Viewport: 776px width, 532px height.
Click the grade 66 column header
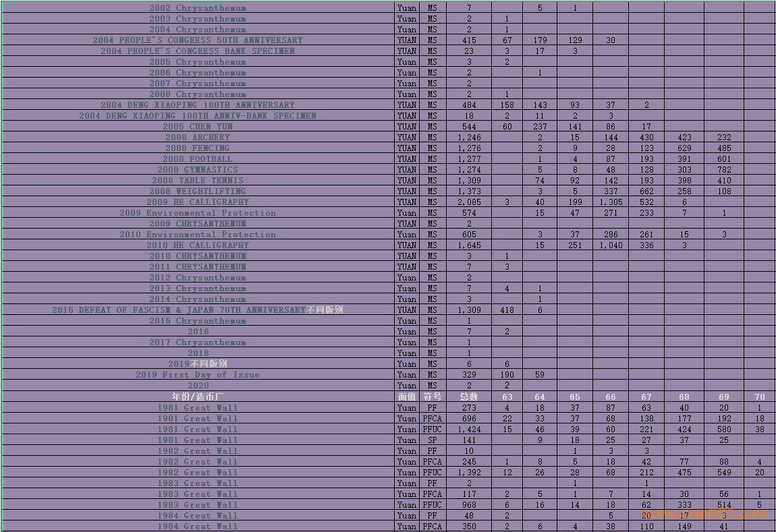click(610, 397)
